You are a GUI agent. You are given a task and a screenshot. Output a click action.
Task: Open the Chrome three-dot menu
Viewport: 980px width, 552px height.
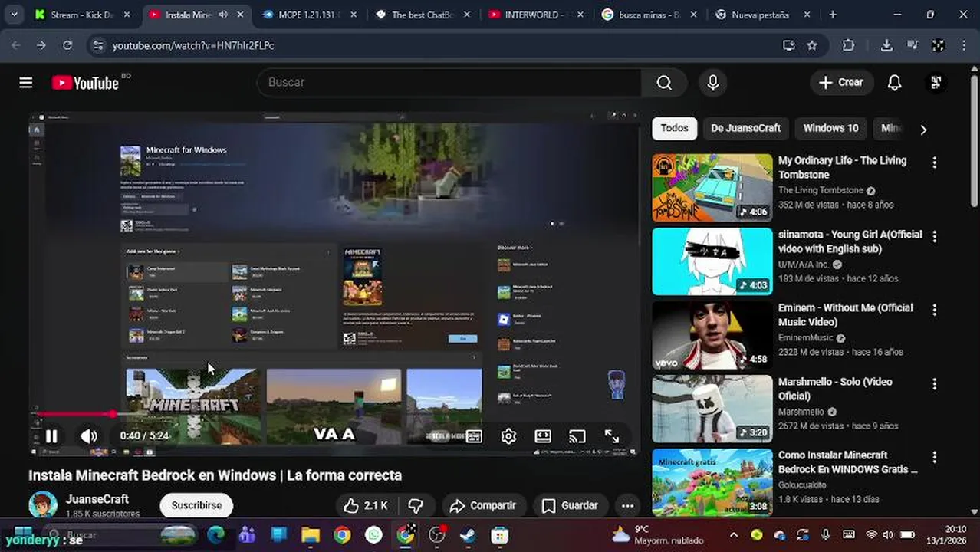point(965,45)
